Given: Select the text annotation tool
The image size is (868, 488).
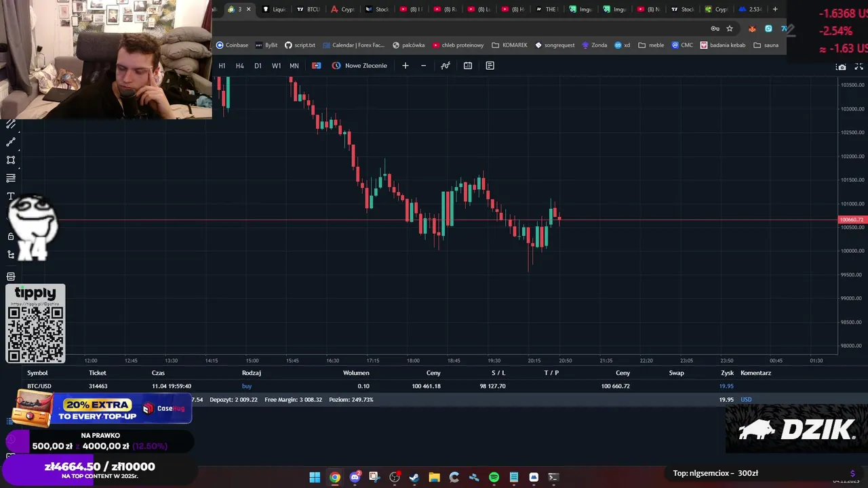Looking at the screenshot, I should 11,197.
